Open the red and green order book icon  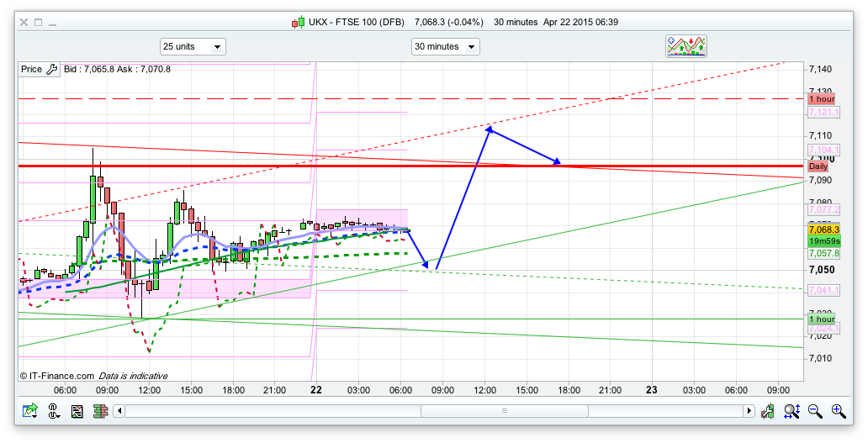pyautogui.click(x=100, y=411)
